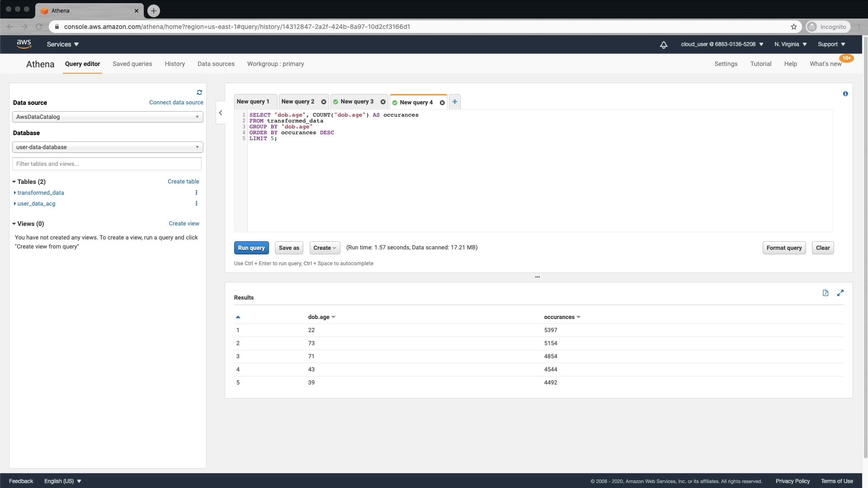Add a new query tab with the plus icon
Image resolution: width=868 pixels, height=488 pixels.
point(455,102)
